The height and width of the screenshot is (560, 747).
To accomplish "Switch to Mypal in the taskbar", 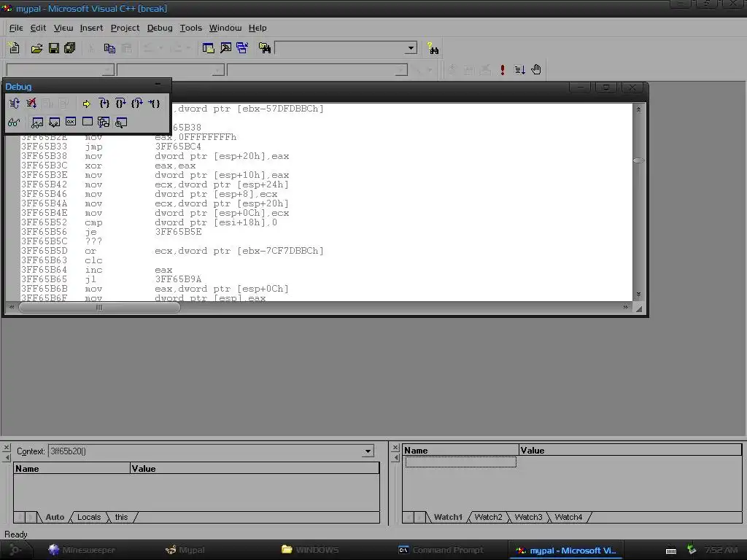I will [185, 550].
